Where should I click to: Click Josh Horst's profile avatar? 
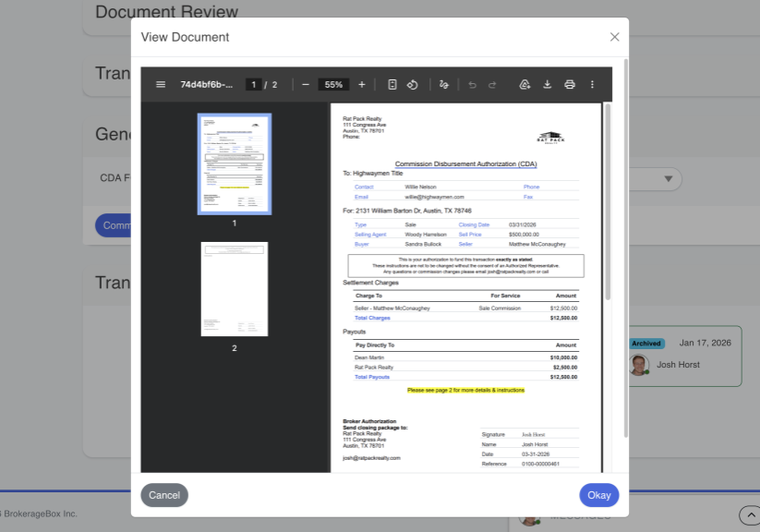[x=639, y=364]
